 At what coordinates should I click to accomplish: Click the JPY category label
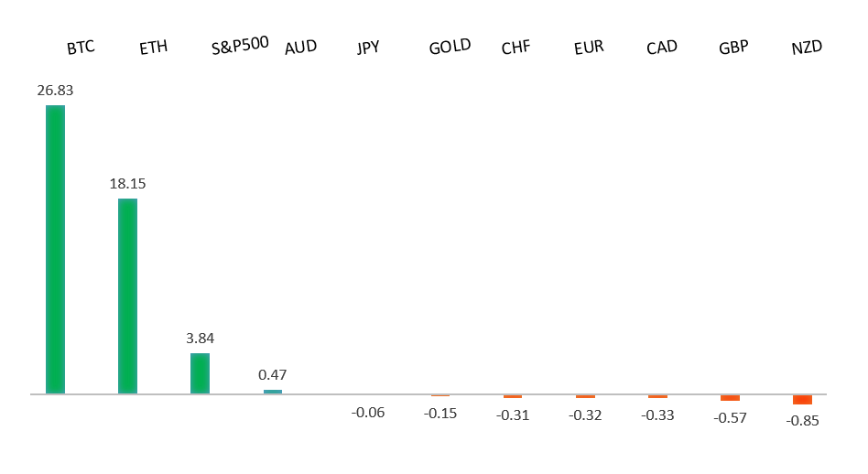pos(368,48)
